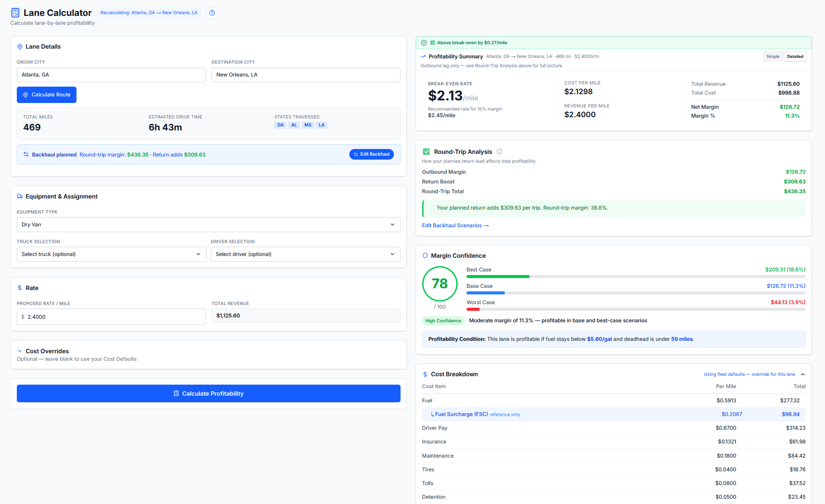Viewport: 825px width, 504px height.
Task: Click the 6h 43m drive time value
Action: click(165, 127)
